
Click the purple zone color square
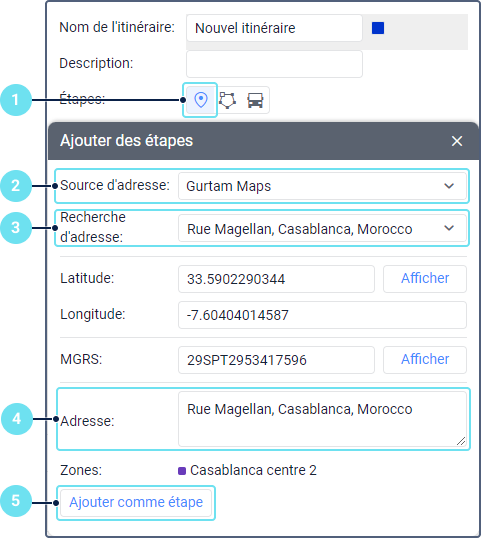pos(182,471)
